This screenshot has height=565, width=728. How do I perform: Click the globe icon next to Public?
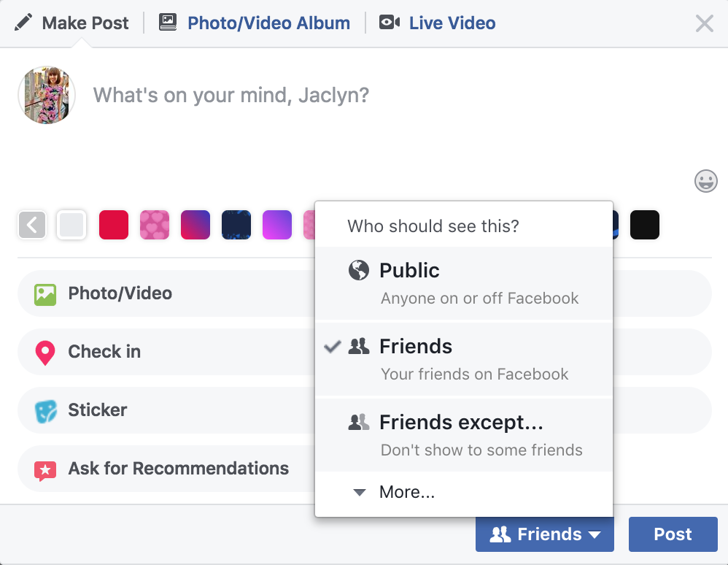[x=358, y=270]
